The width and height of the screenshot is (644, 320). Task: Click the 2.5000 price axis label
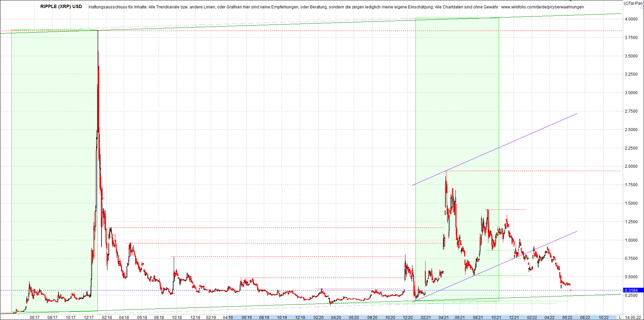631,130
